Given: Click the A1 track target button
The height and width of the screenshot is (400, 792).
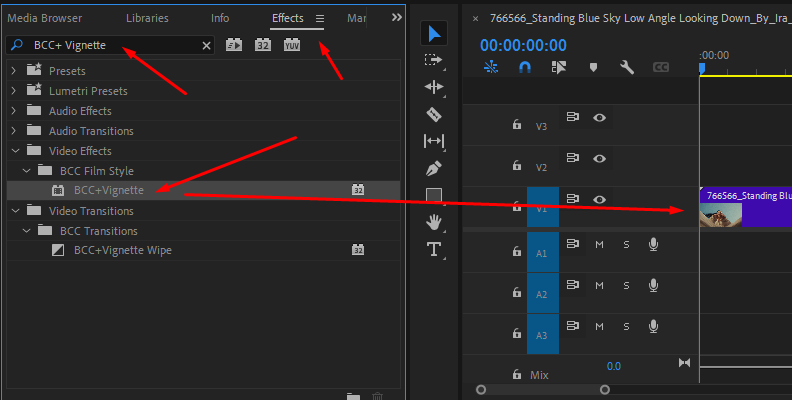Looking at the screenshot, I should (542, 252).
